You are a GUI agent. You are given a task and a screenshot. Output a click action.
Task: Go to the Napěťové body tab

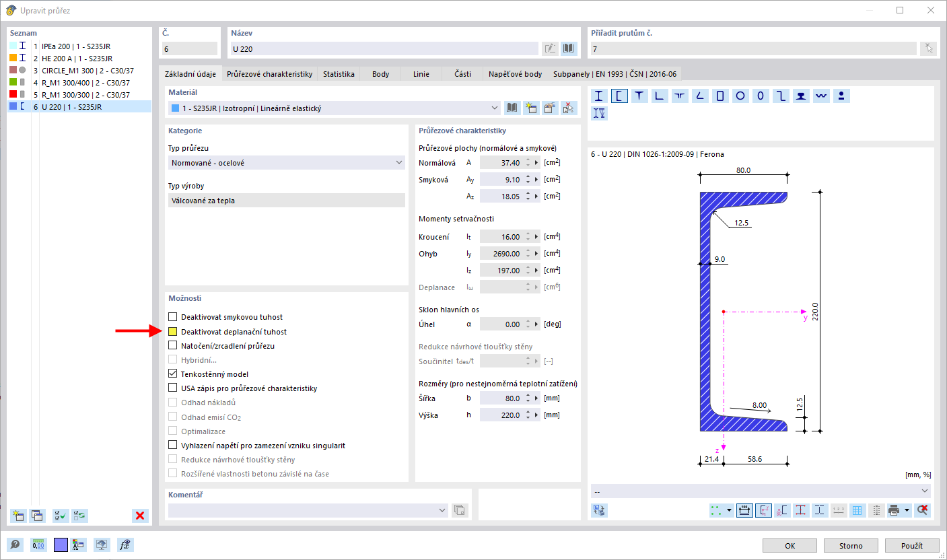(516, 74)
